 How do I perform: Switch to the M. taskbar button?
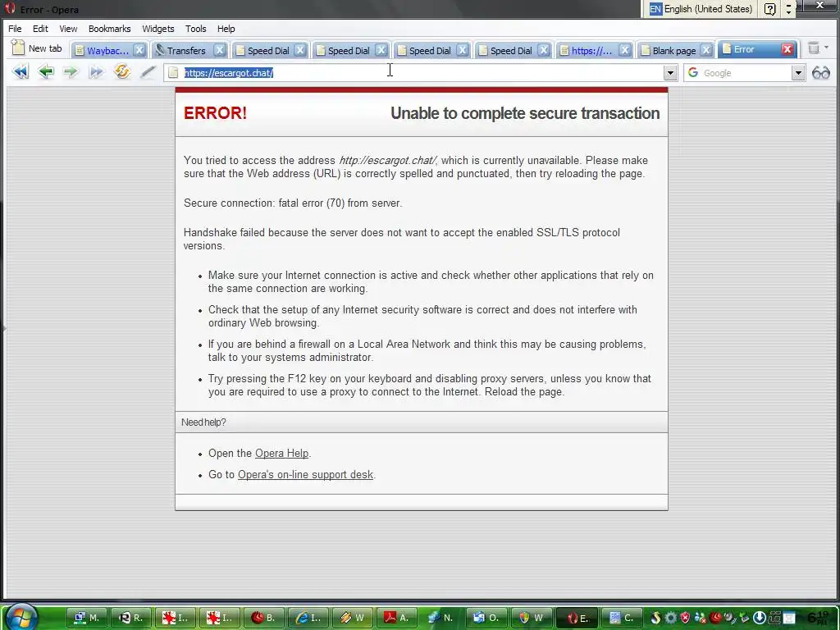point(87,618)
